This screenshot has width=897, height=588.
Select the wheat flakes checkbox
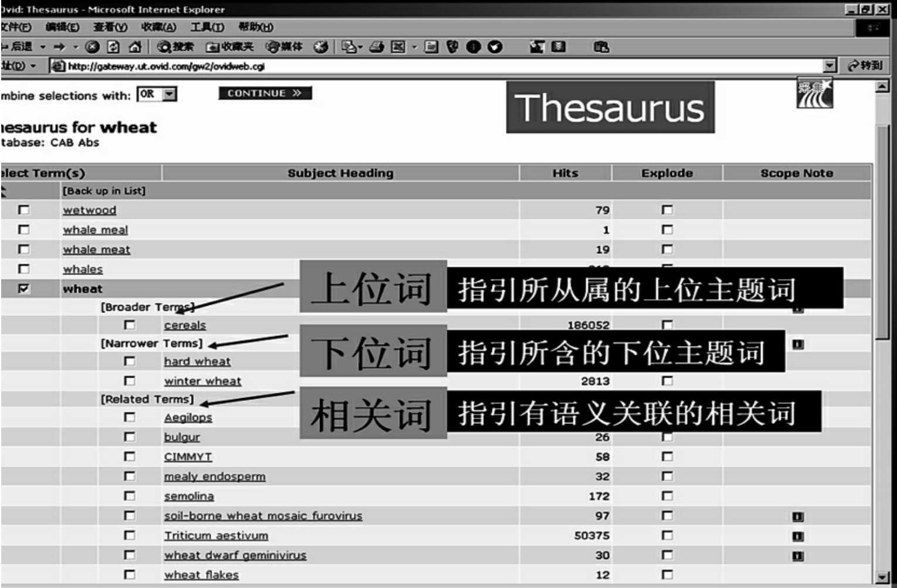click(x=130, y=575)
